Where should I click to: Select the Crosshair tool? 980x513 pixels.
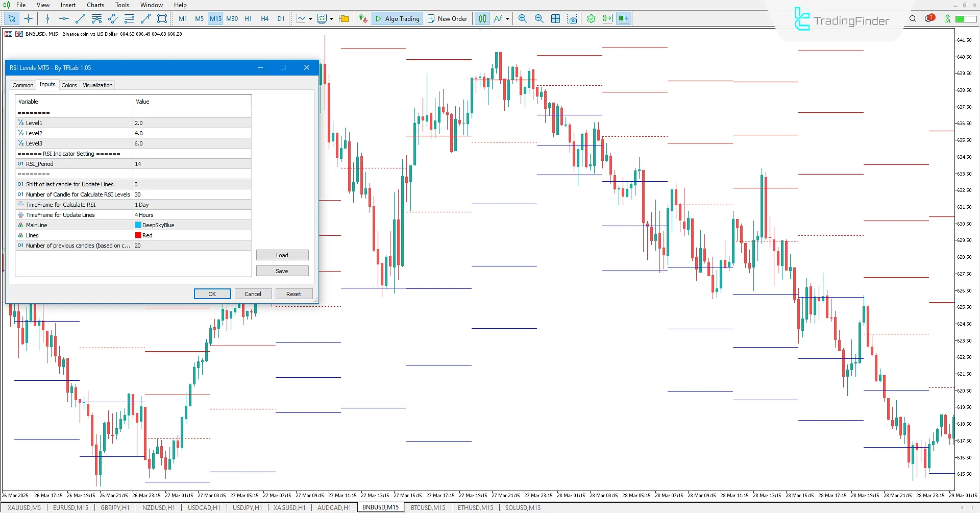[x=28, y=18]
